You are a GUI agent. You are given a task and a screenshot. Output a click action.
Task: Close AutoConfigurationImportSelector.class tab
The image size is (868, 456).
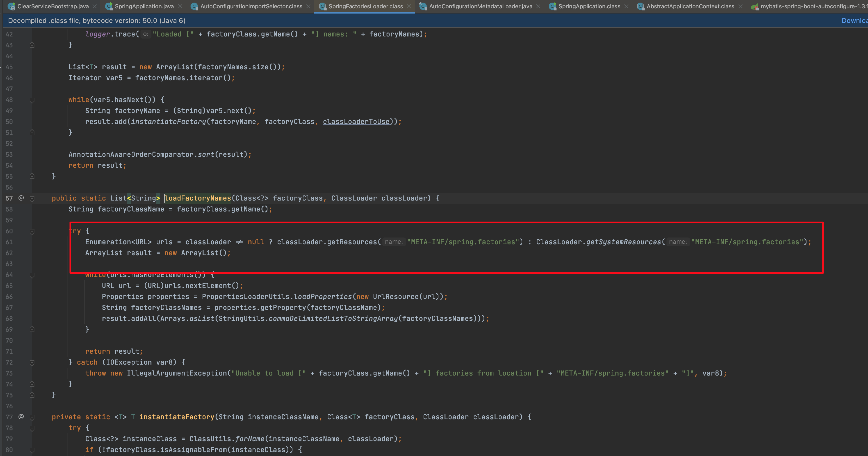click(308, 6)
